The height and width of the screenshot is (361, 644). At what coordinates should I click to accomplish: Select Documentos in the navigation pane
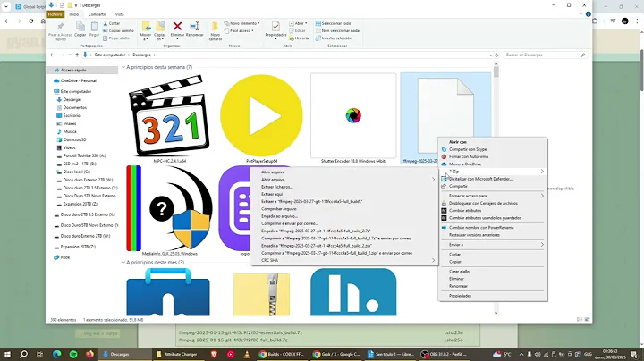(75, 107)
